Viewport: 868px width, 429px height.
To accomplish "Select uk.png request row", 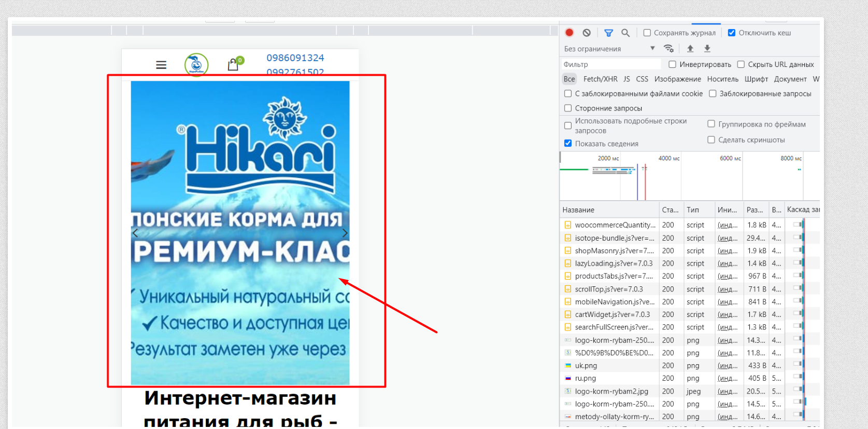I will tap(689, 366).
